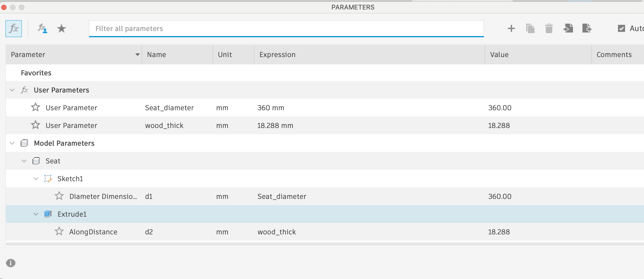Favorite the AlongDistance d2 star
The image size is (644, 279).
tap(59, 231)
